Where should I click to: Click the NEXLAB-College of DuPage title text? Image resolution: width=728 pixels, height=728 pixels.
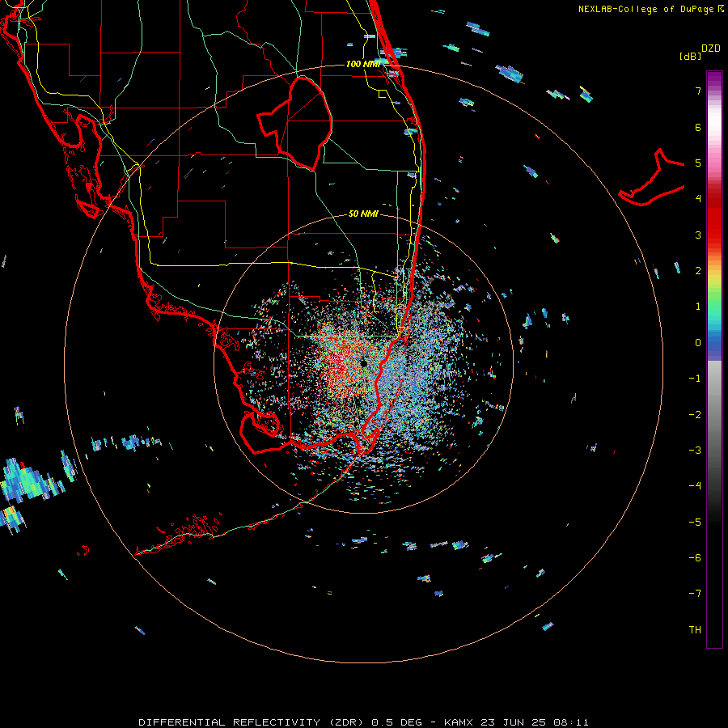point(651,9)
